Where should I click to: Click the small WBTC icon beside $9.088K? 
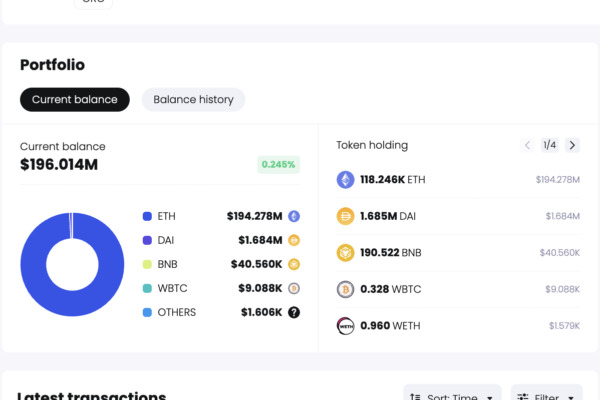(294, 288)
